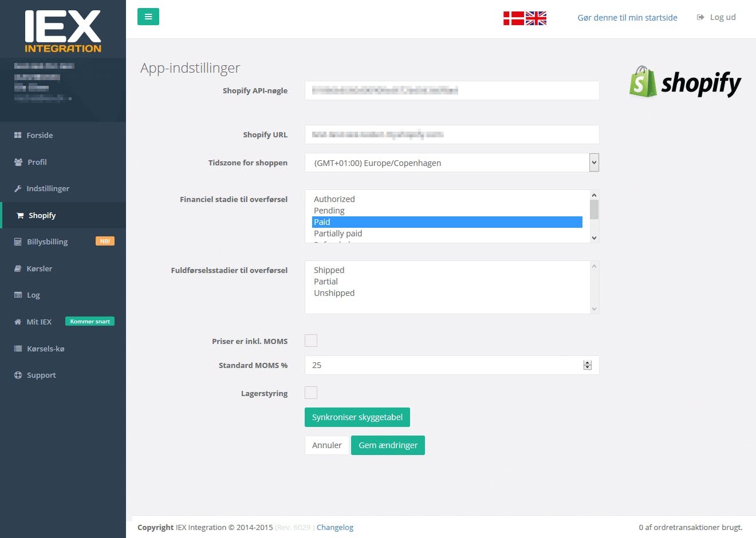Toggle the sidebar with the hamburger button

[148, 17]
